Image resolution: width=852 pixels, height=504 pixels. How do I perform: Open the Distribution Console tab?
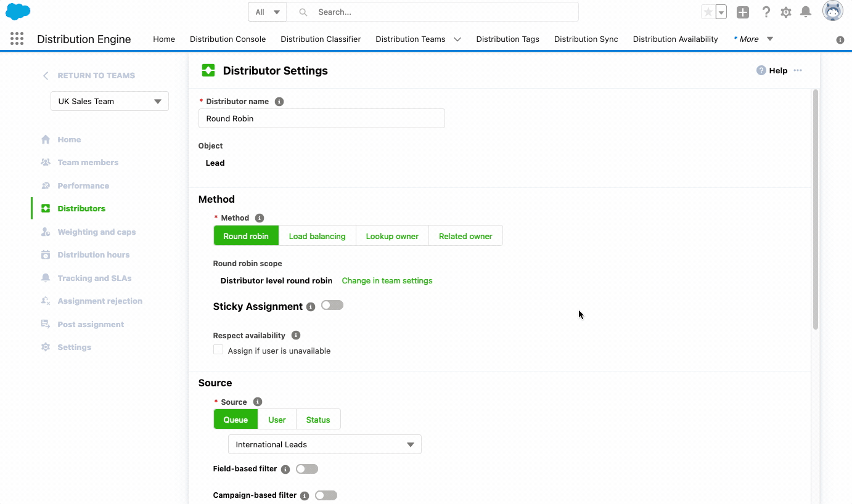(x=228, y=39)
